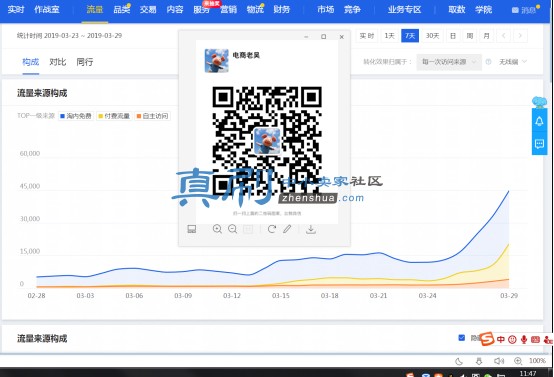Image resolution: width=554 pixels, height=377 pixels.
Task: Switch Sogou input language via 中 icon
Action: [501, 340]
